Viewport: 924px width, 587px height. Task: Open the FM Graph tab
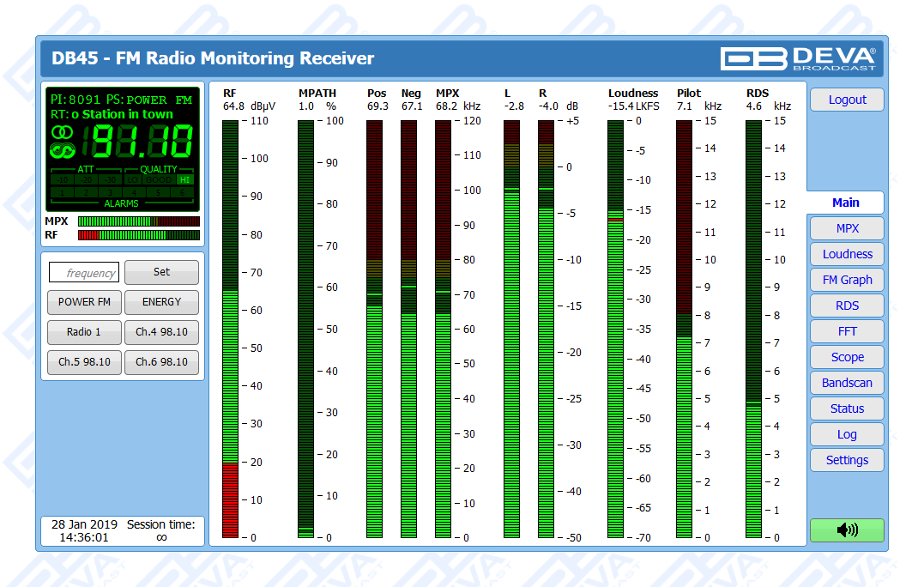(x=846, y=280)
